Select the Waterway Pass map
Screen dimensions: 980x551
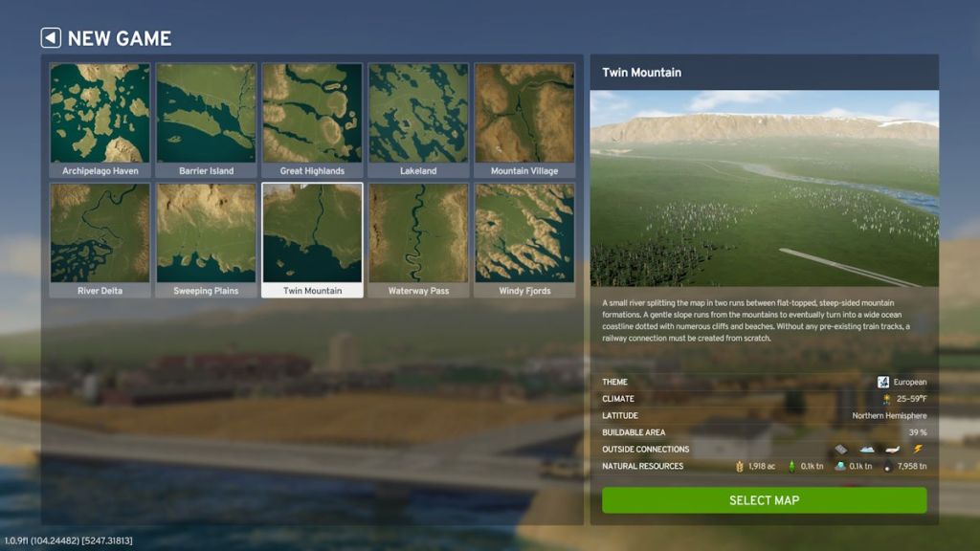(x=418, y=232)
